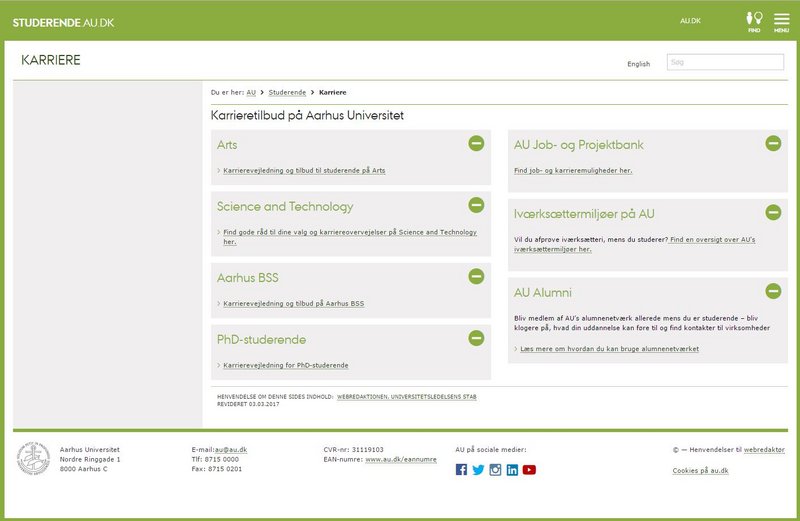Click the PhD-studerende heading
The height and width of the screenshot is (521, 800).
(261, 340)
